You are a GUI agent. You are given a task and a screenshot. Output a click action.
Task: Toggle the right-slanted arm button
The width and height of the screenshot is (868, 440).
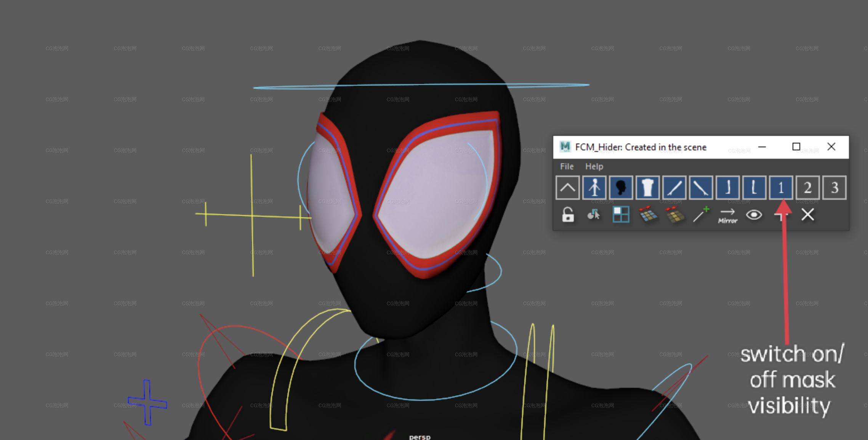tap(701, 188)
